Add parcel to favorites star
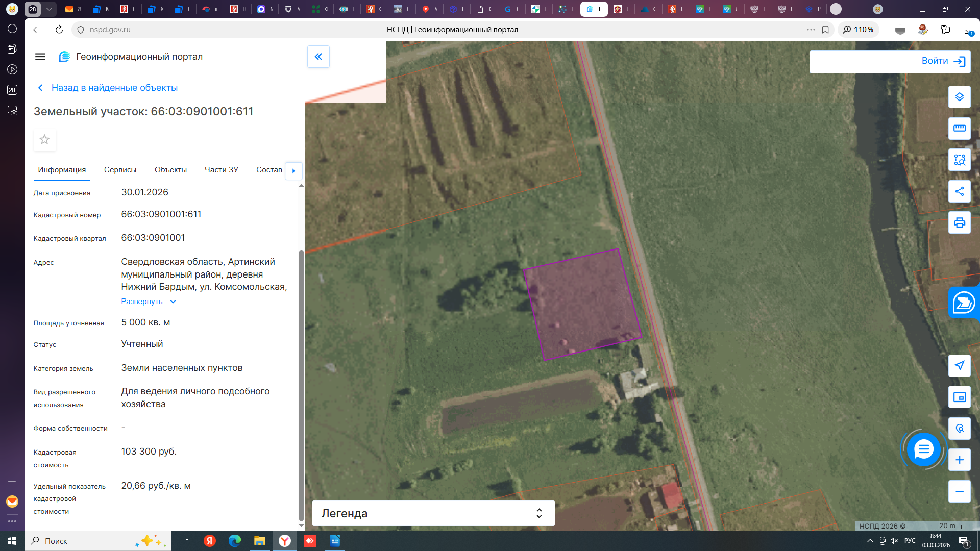 pyautogui.click(x=44, y=140)
